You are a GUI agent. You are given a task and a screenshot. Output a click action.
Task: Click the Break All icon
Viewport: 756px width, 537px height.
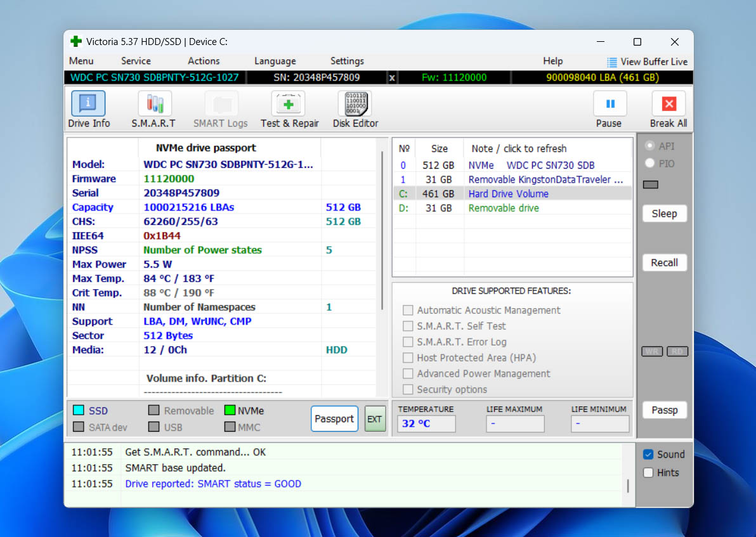pyautogui.click(x=668, y=104)
